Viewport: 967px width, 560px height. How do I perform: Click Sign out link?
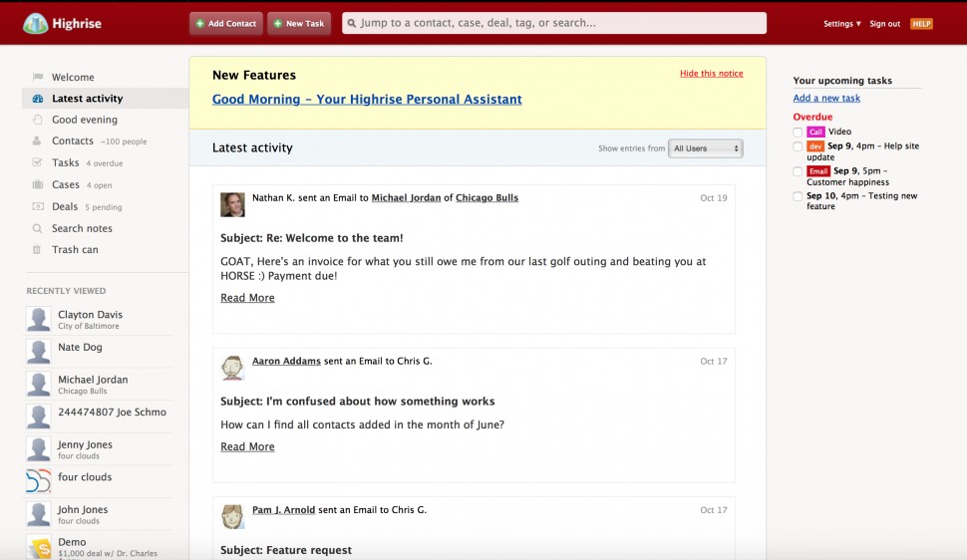pyautogui.click(x=885, y=24)
